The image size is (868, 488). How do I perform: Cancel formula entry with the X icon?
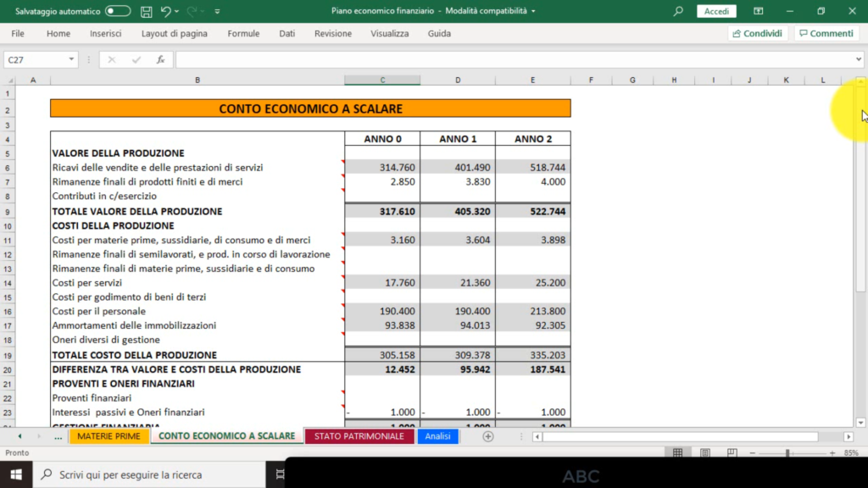tap(112, 60)
